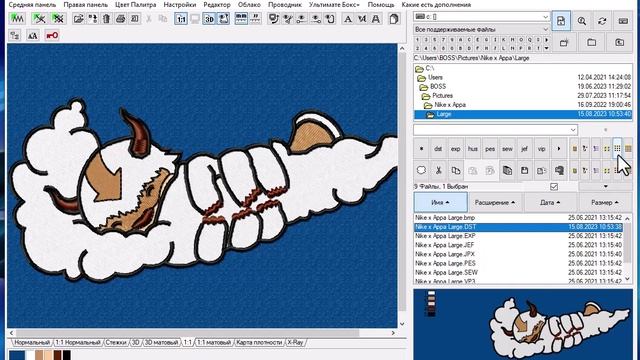The height and width of the screenshot is (360, 640).
Task: Open the Помощь menu
Action: (x=381, y=5)
